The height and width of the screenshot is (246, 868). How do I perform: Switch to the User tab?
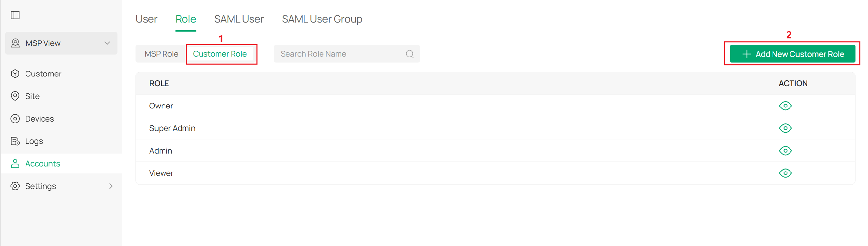(x=146, y=19)
